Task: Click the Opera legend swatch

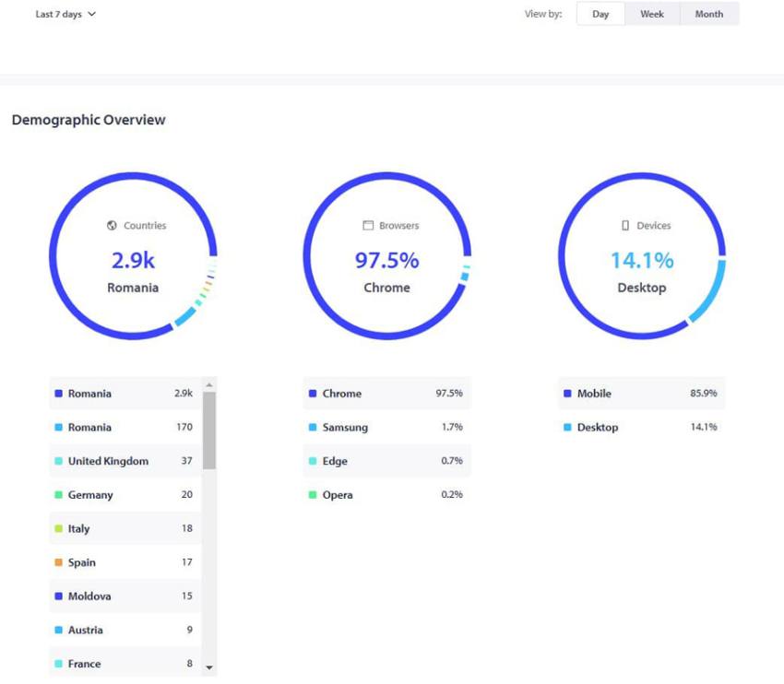Action: [x=313, y=495]
